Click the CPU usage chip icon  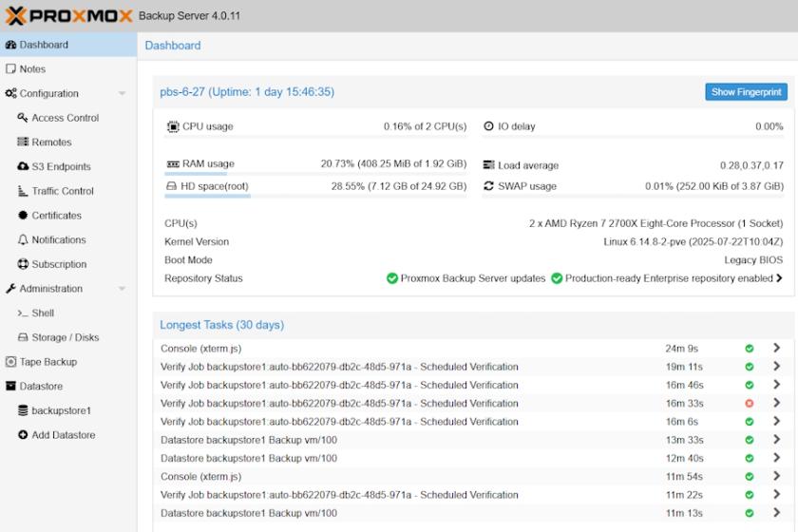(173, 126)
